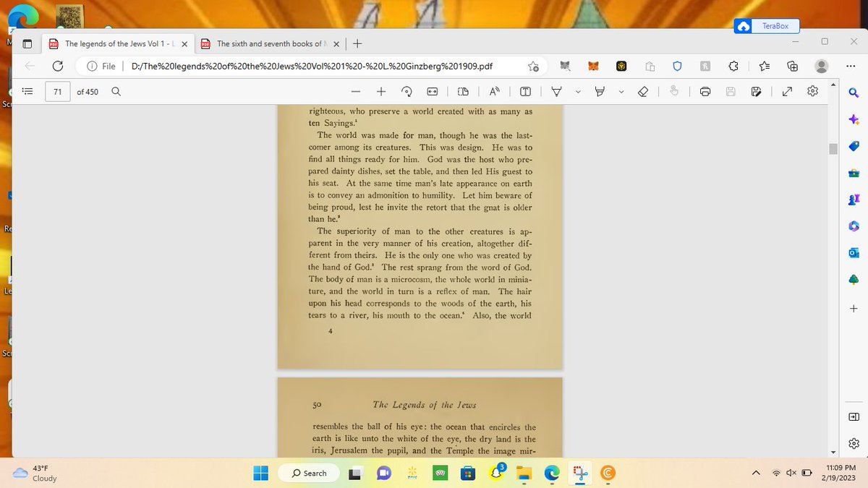Open the shield-shaped extension icon
The image size is (868, 488).
[x=677, y=67]
